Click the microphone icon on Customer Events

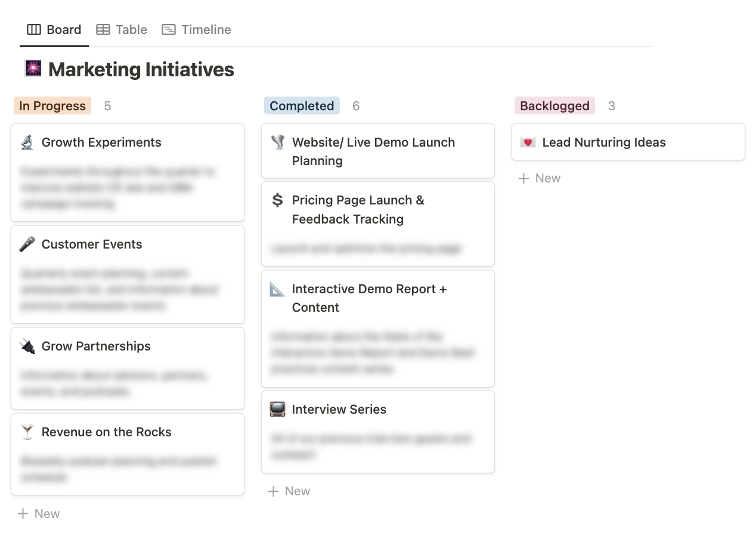pyautogui.click(x=27, y=244)
